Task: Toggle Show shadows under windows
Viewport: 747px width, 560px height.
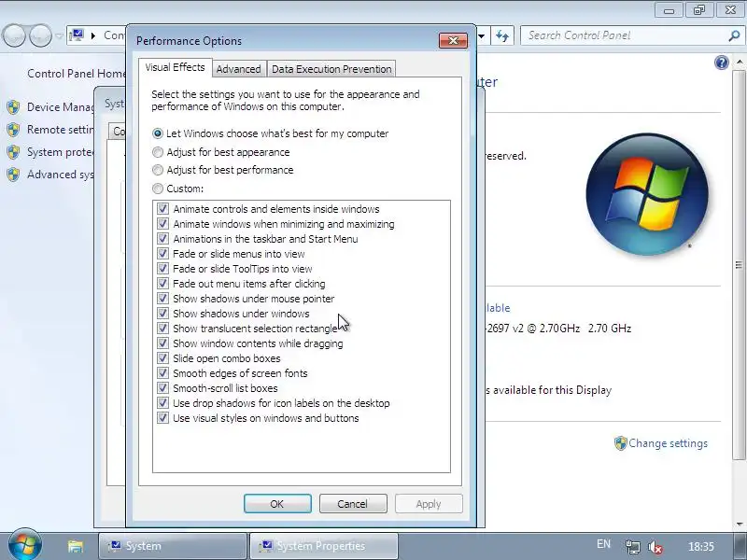Action: [x=162, y=314]
